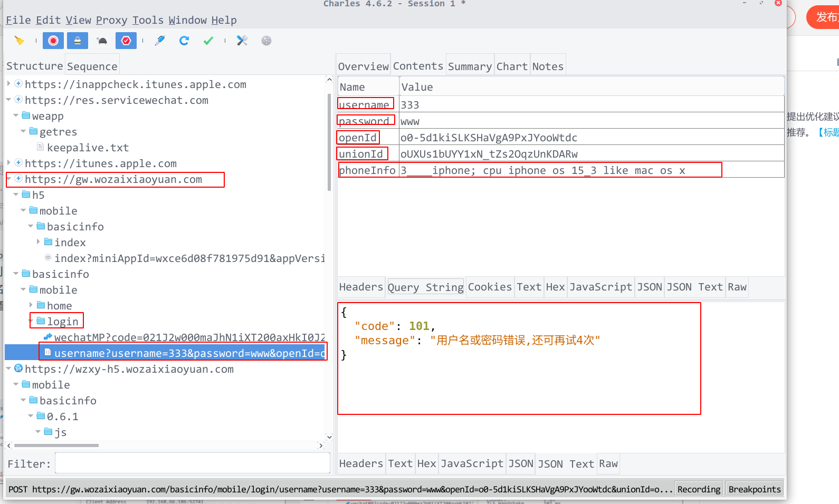
Task: Open the Proxy menu
Action: 111,20
